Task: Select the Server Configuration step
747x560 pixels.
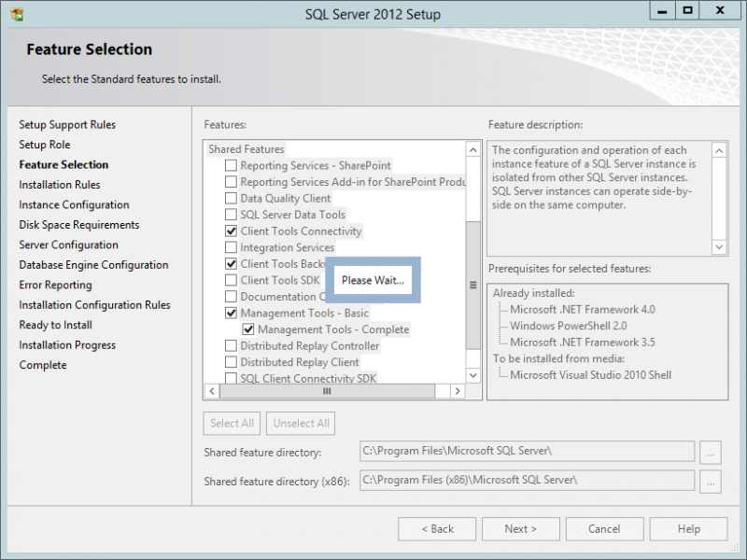Action: [68, 245]
